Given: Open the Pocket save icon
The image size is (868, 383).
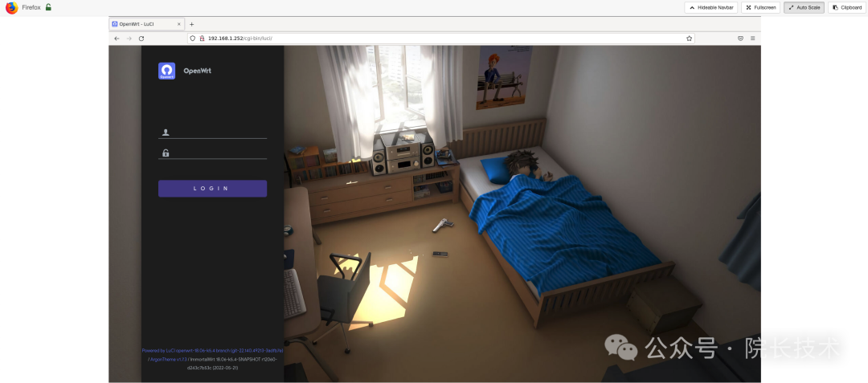Looking at the screenshot, I should [740, 39].
